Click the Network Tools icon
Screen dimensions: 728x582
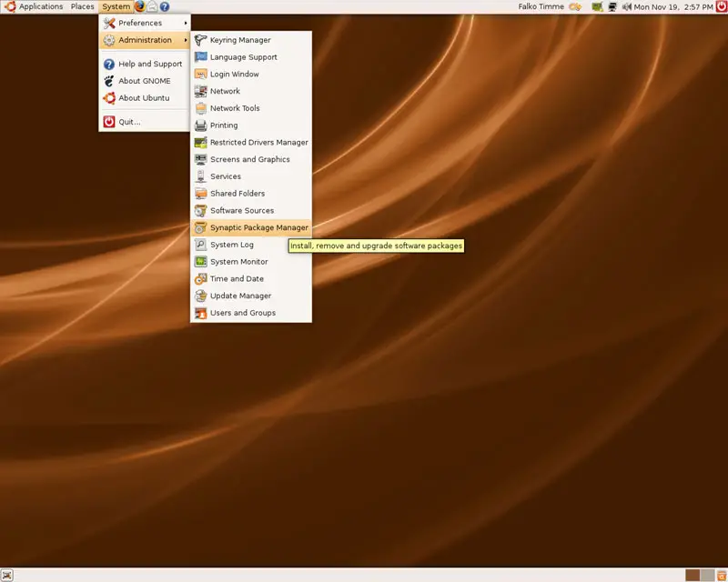(x=200, y=108)
